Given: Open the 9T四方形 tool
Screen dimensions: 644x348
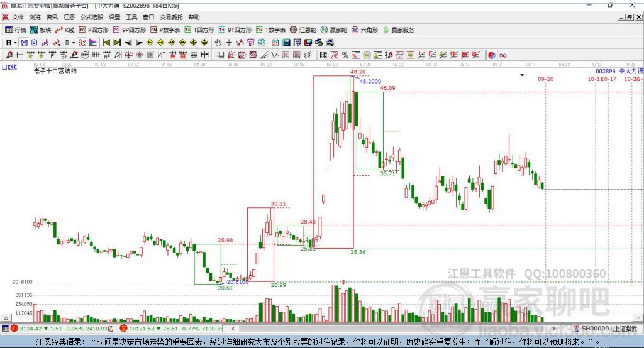Looking at the screenshot, I should point(235,30).
